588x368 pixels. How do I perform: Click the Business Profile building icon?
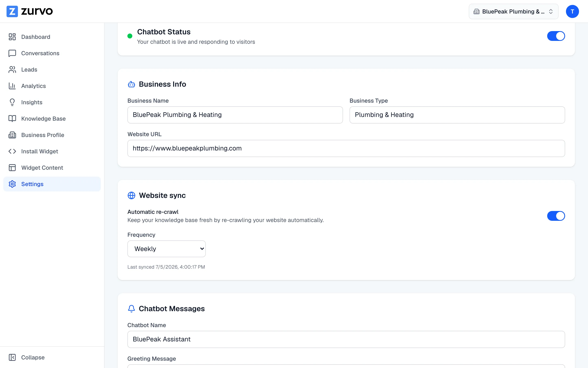click(x=12, y=135)
